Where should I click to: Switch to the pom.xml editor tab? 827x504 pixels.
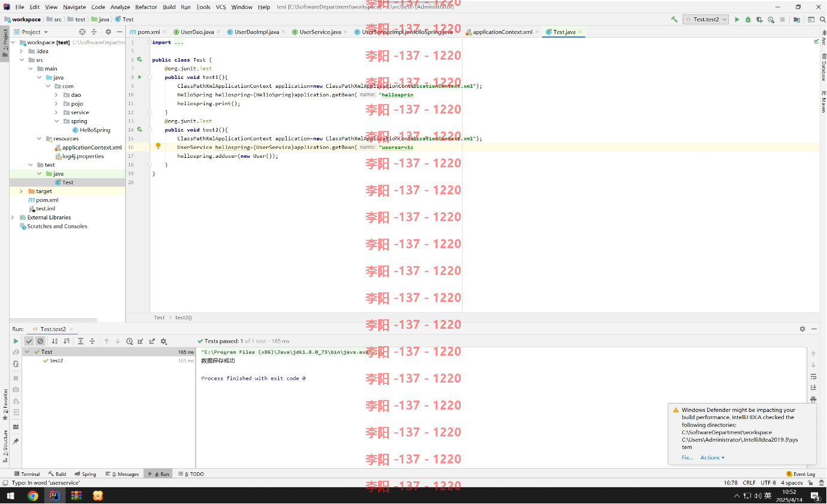coord(148,32)
